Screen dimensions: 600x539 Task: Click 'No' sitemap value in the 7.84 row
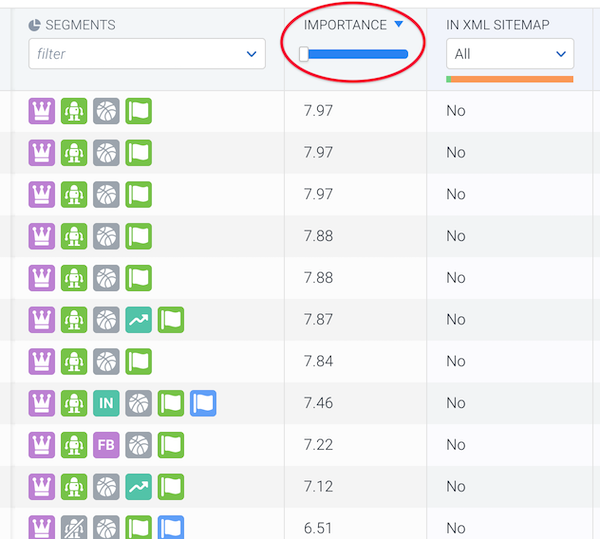456,361
